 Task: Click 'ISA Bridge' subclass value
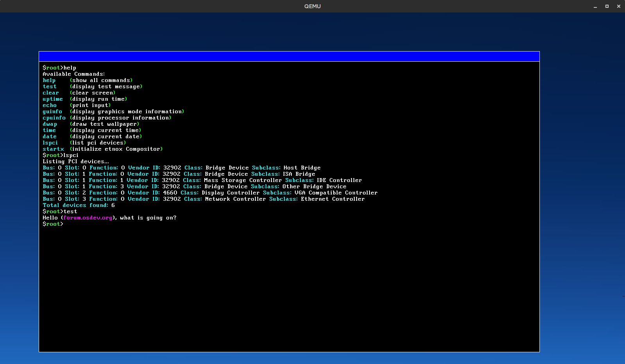coord(299,174)
